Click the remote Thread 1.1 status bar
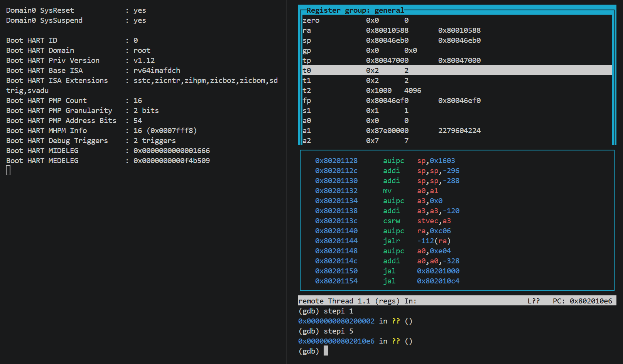 click(x=457, y=301)
